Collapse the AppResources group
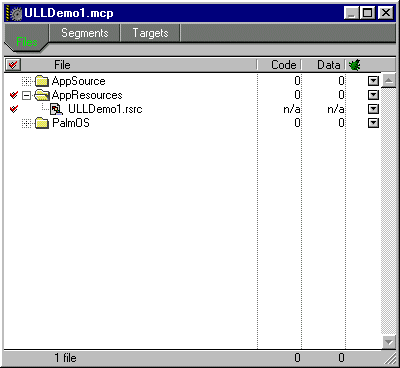 tap(27, 96)
